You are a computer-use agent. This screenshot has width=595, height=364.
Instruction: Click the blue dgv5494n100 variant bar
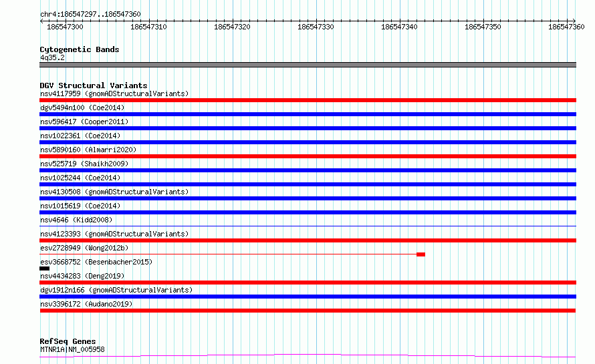tap(308, 114)
